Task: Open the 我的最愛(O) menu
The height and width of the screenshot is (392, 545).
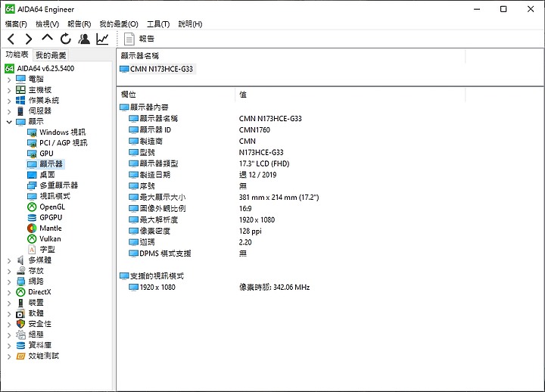Action: (x=119, y=24)
